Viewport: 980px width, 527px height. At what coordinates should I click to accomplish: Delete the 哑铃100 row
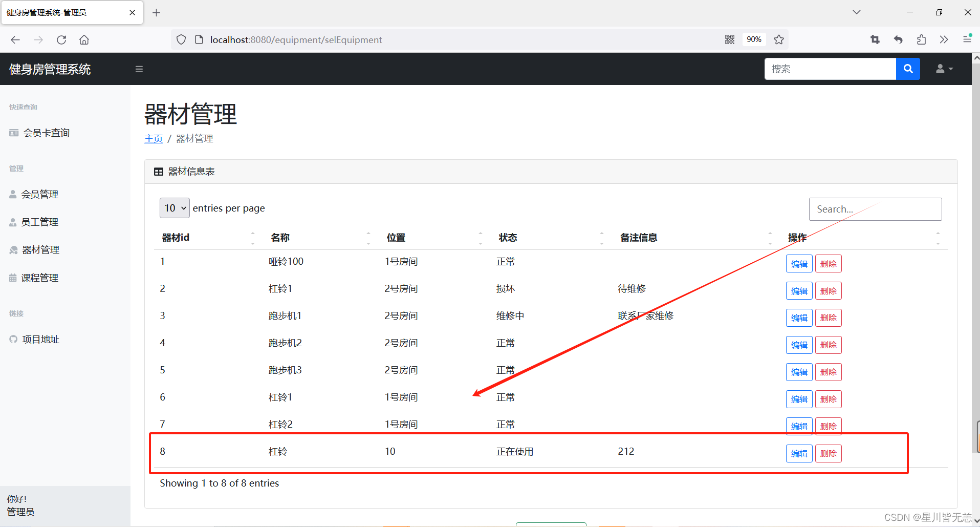tap(828, 264)
